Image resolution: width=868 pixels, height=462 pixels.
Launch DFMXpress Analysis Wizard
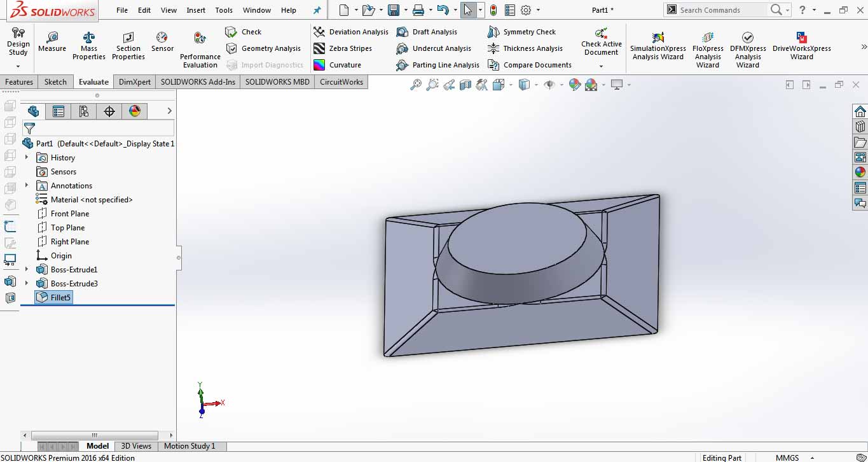pos(748,50)
